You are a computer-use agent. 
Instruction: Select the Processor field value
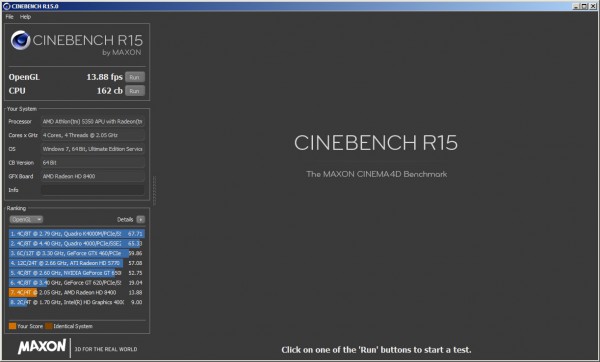[x=93, y=121]
